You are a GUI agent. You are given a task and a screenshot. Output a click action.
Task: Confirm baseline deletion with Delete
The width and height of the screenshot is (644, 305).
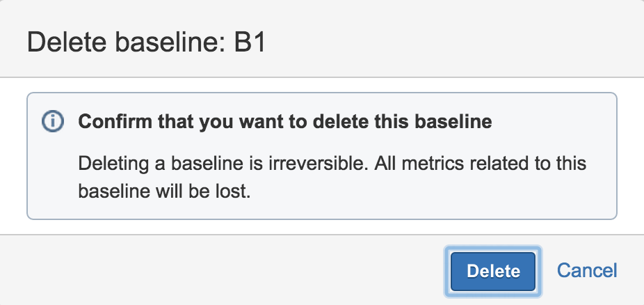tap(493, 271)
